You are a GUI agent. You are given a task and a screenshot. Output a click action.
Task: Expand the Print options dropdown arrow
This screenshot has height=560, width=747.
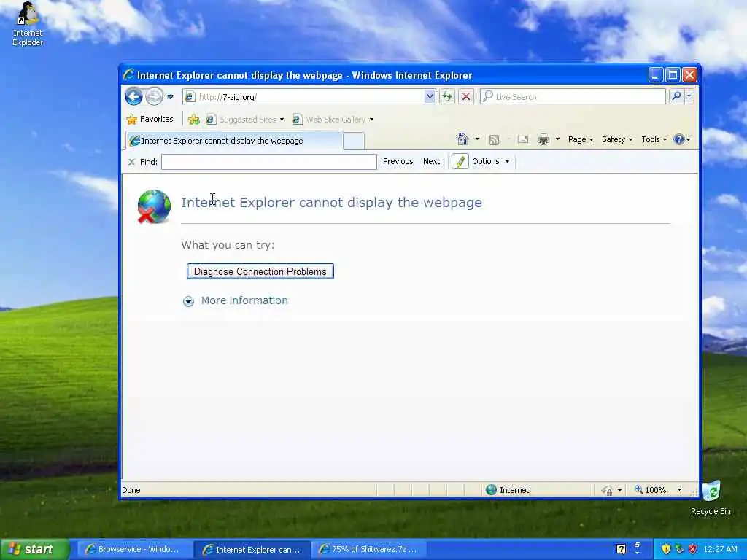point(557,139)
